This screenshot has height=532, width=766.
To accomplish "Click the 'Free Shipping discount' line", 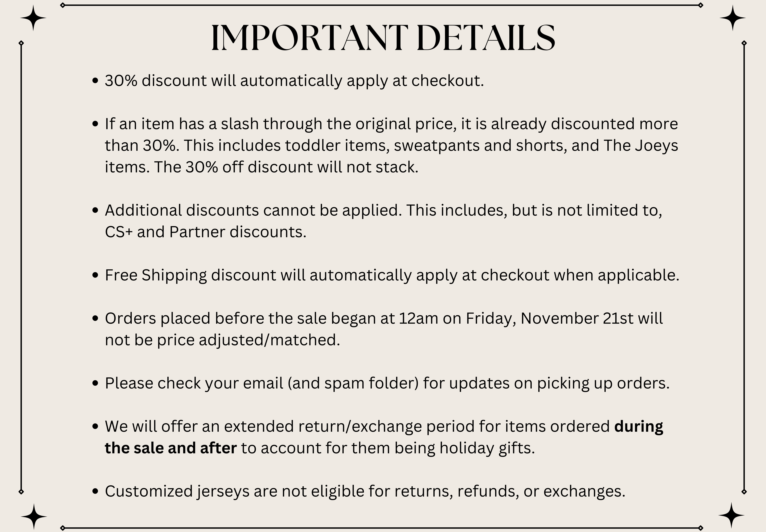I will click(392, 275).
